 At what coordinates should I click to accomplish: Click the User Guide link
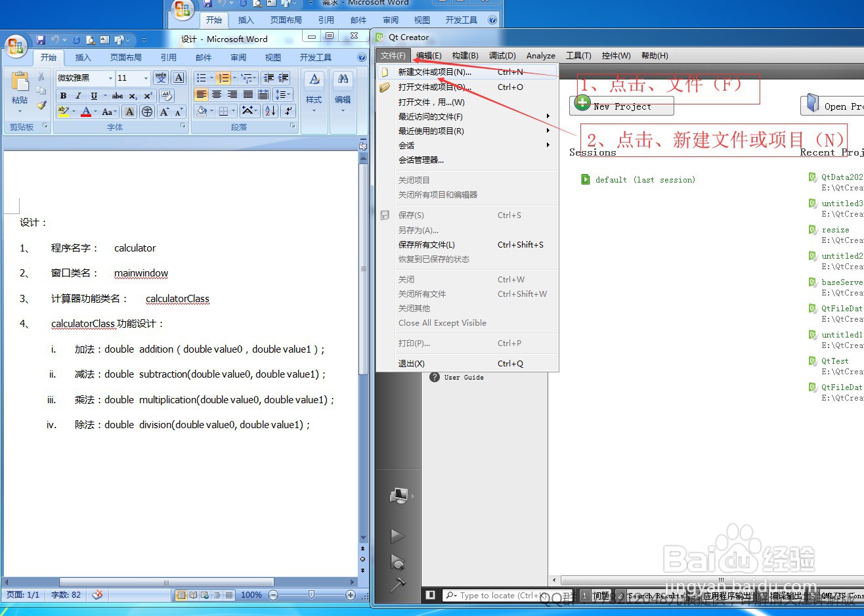coord(464,377)
